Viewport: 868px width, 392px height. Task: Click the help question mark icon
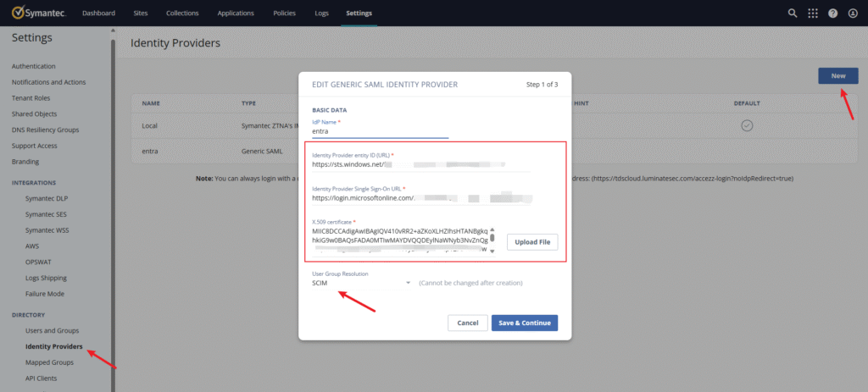coord(832,14)
